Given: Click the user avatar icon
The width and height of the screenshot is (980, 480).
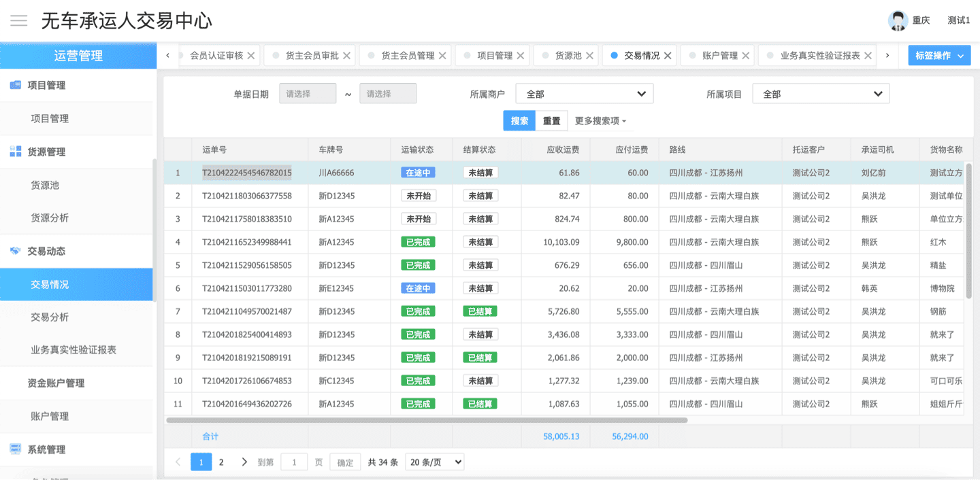Looking at the screenshot, I should [898, 20].
